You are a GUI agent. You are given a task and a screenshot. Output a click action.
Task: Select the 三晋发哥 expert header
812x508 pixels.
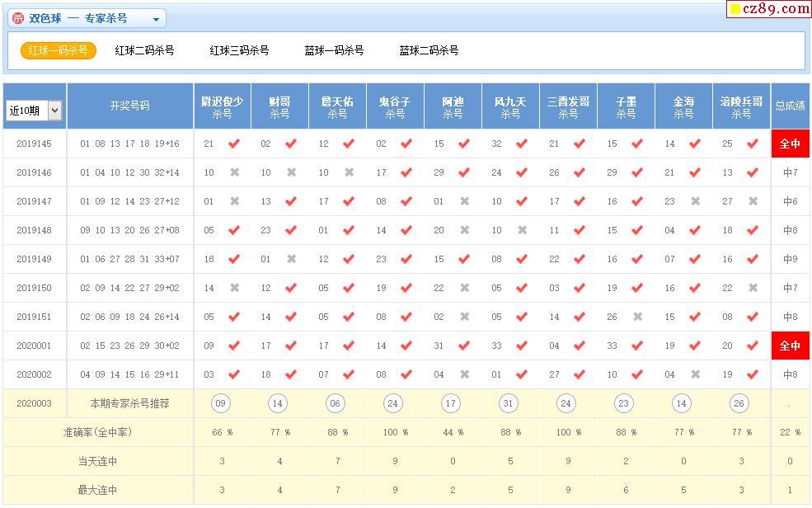point(568,106)
